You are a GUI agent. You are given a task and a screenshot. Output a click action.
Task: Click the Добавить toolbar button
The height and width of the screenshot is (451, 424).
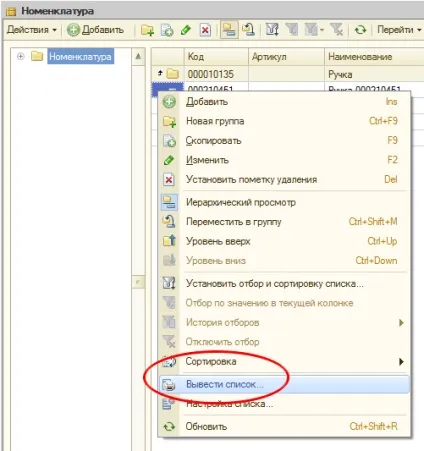click(x=95, y=30)
